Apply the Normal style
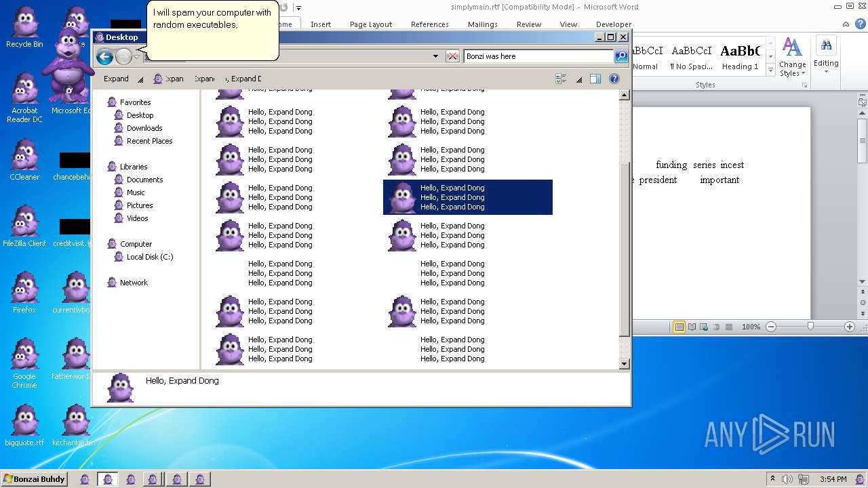 pos(646,58)
